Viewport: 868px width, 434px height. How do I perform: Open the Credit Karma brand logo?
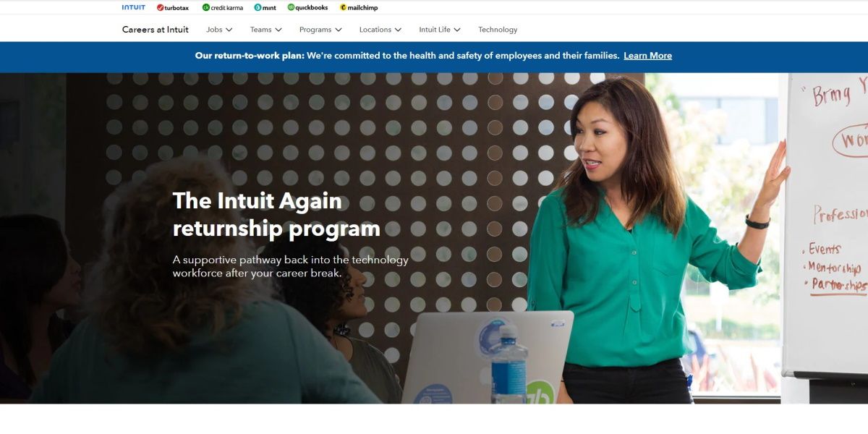click(x=223, y=7)
